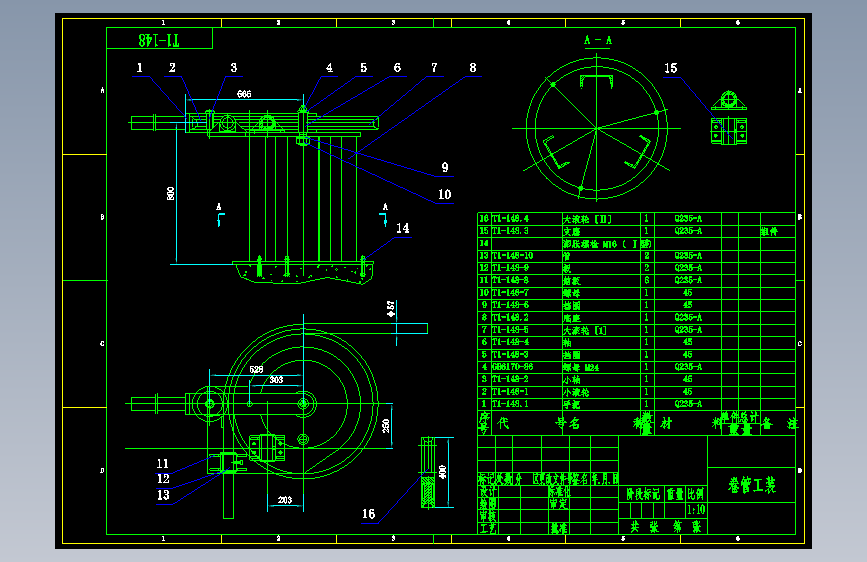Click the 螺母 M24 part name cell
This screenshot has width=867, height=562.
pyautogui.click(x=581, y=367)
